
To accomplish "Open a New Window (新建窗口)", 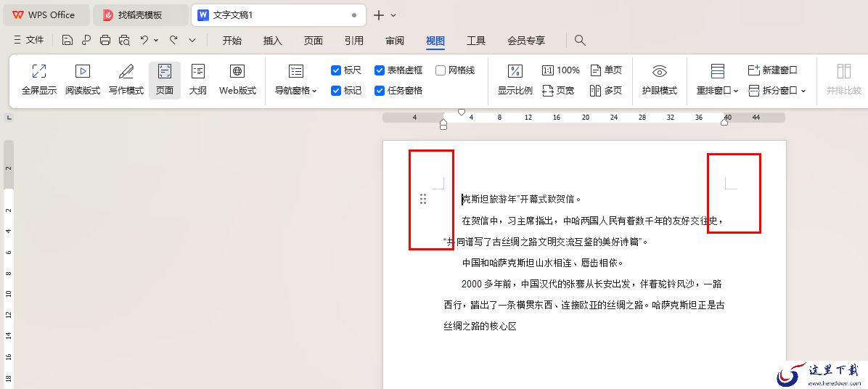I will 772,70.
